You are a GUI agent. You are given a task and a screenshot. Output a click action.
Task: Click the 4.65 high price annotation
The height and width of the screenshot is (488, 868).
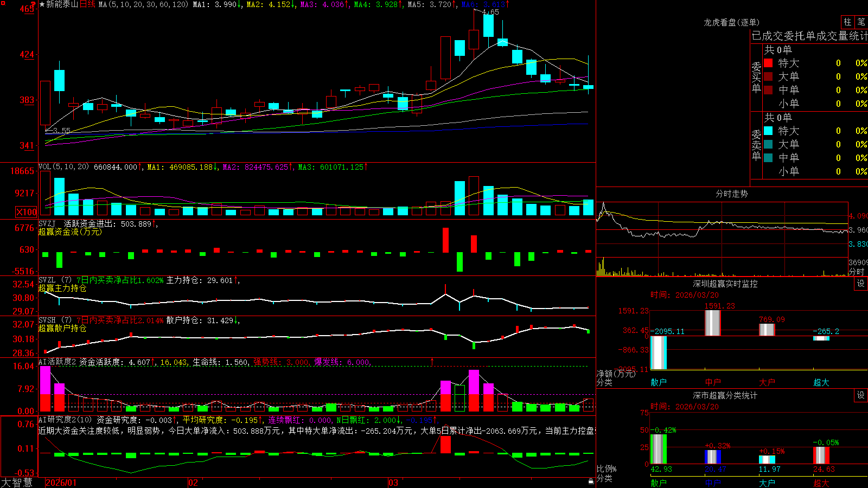[490, 12]
